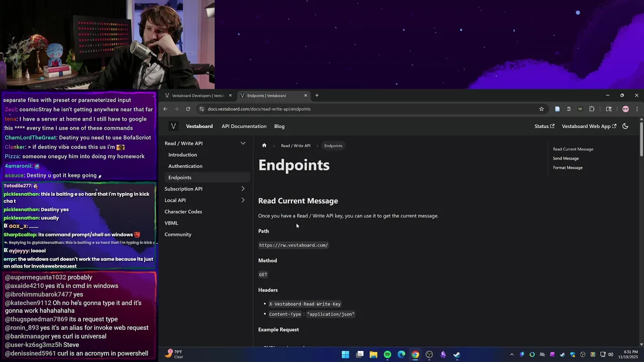Expand the Subscription API section
This screenshot has height=362, width=644.
coord(243,189)
